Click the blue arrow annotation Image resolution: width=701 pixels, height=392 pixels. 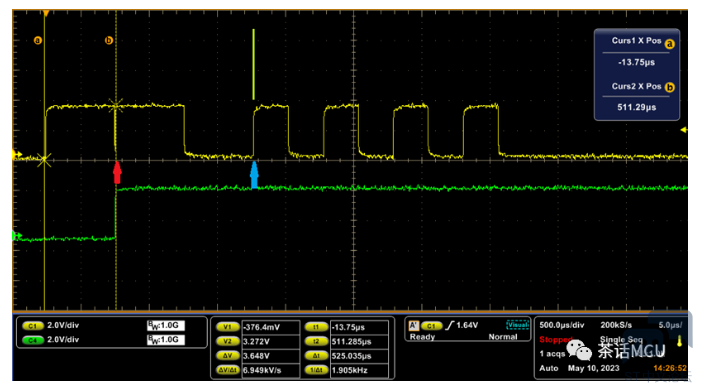pos(254,174)
